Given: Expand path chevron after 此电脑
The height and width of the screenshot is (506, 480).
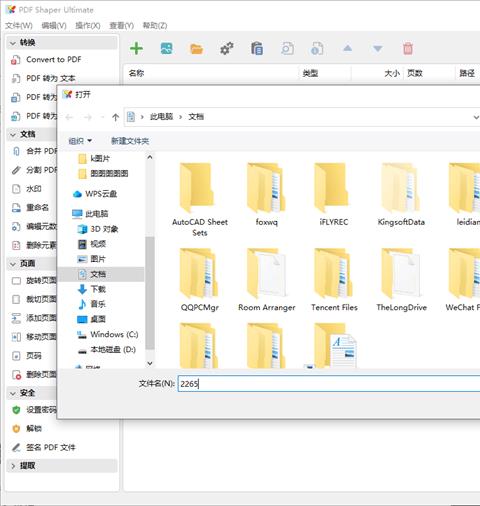Looking at the screenshot, I should click(x=180, y=117).
